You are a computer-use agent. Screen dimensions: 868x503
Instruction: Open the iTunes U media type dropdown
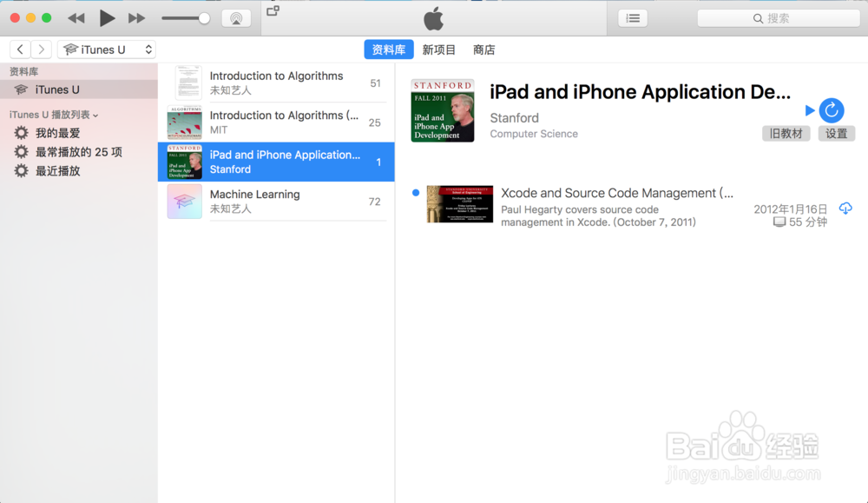pyautogui.click(x=106, y=50)
